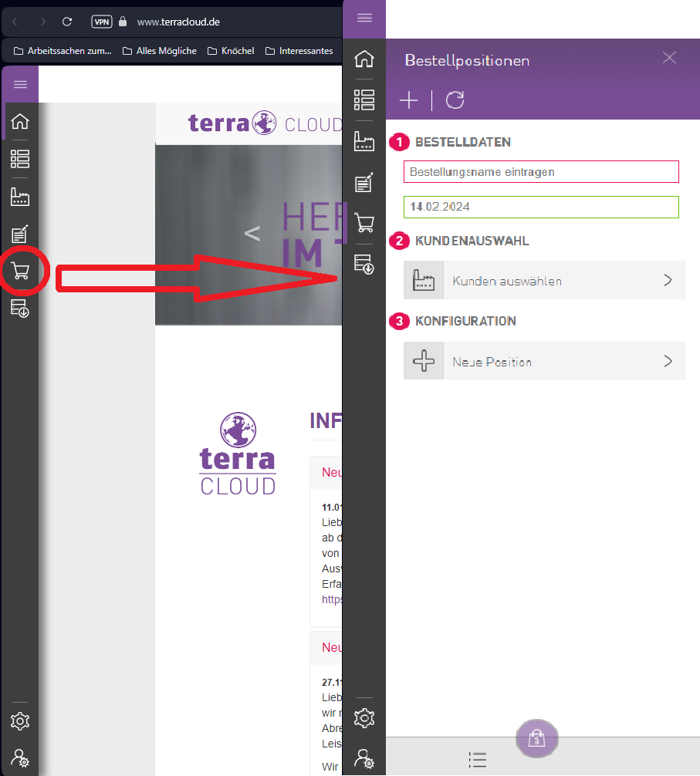This screenshot has width=700, height=776.
Task: Click the large plus icon beside Neue Position
Action: [x=424, y=361]
